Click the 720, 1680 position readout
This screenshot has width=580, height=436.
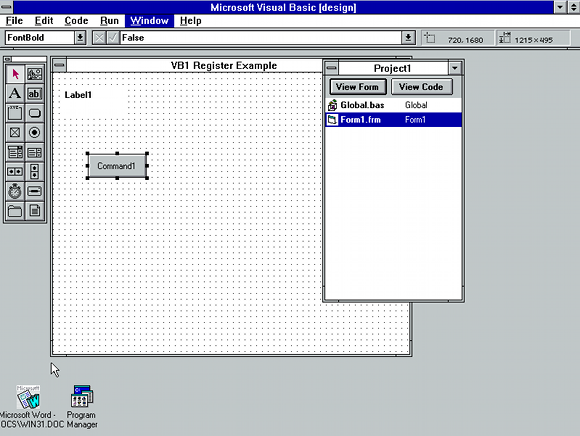click(x=465, y=40)
